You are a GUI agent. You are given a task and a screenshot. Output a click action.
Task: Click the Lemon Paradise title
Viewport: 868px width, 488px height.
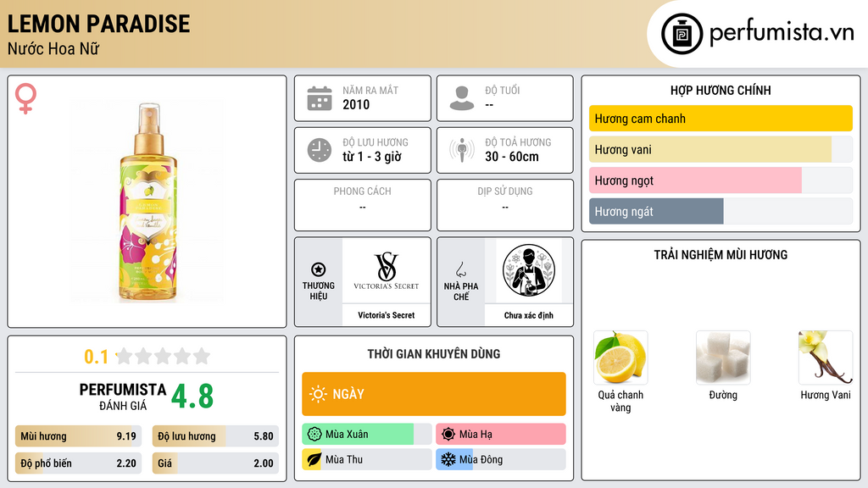point(98,24)
